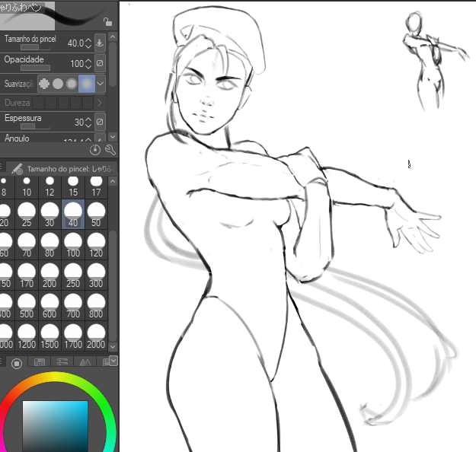Switch to the color wheel tab
476x452 pixels.
coord(17,363)
